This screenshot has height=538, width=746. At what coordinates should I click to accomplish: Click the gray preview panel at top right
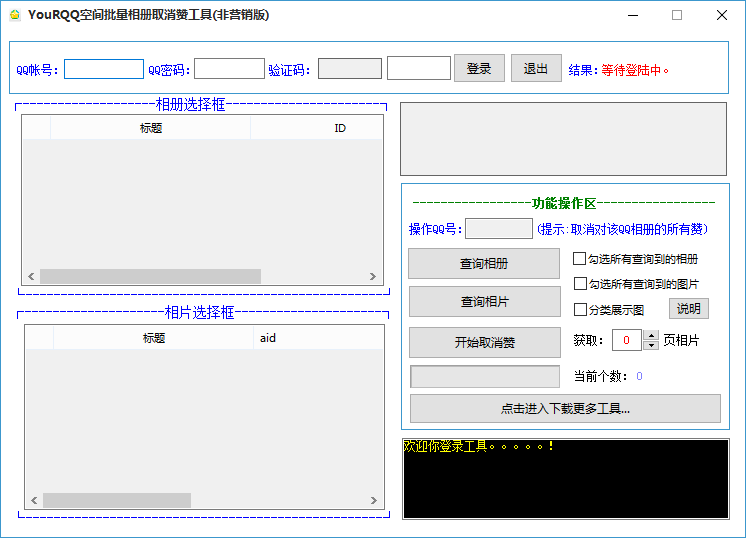[x=563, y=139]
